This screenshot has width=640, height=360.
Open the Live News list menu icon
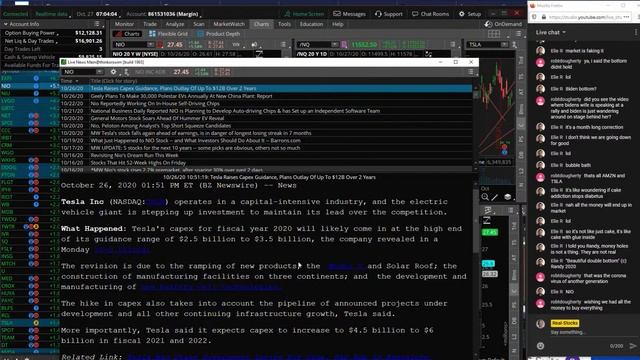[x=471, y=72]
